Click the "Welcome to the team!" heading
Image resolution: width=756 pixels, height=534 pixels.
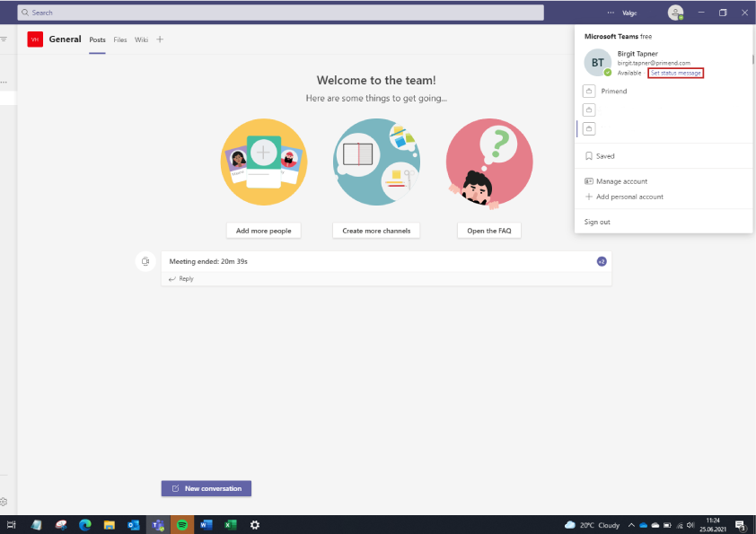pos(376,80)
